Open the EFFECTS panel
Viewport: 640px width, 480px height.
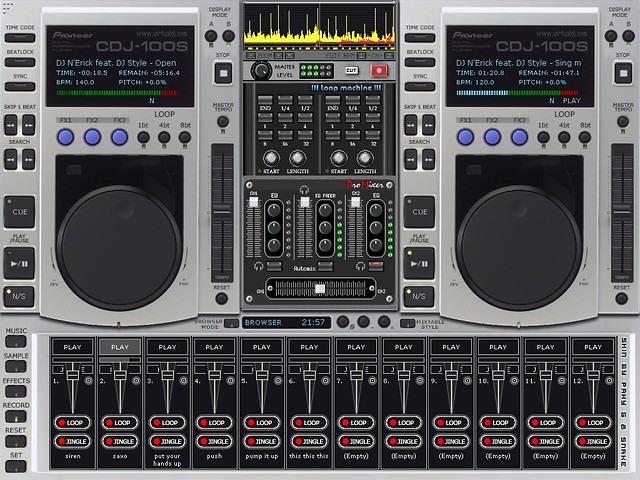(16, 391)
